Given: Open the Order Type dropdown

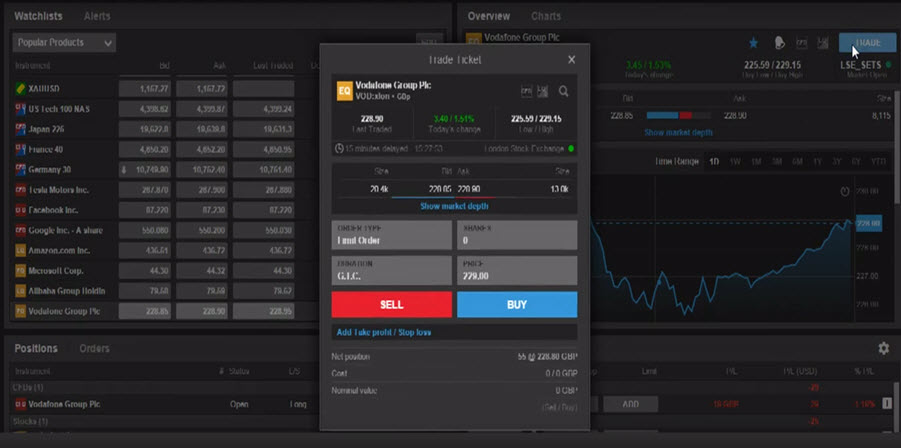Looking at the screenshot, I should (391, 235).
